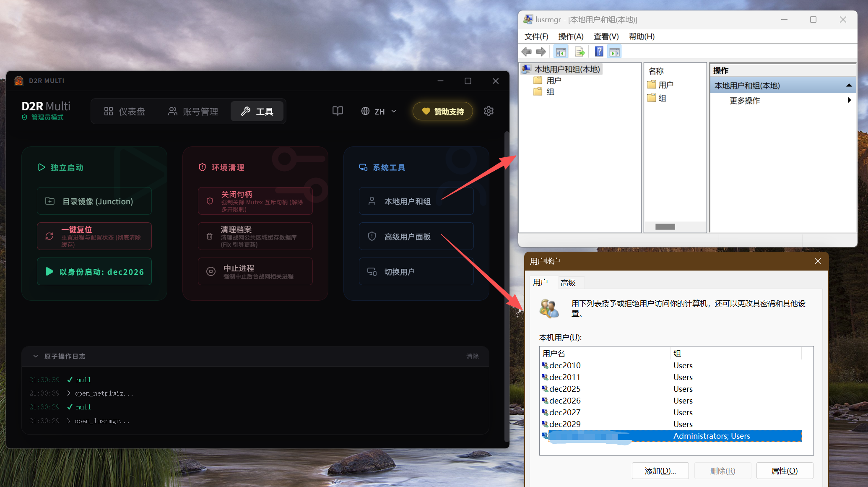The height and width of the screenshot is (487, 868).
Task: Select the 工具 tab
Action: pyautogui.click(x=257, y=111)
